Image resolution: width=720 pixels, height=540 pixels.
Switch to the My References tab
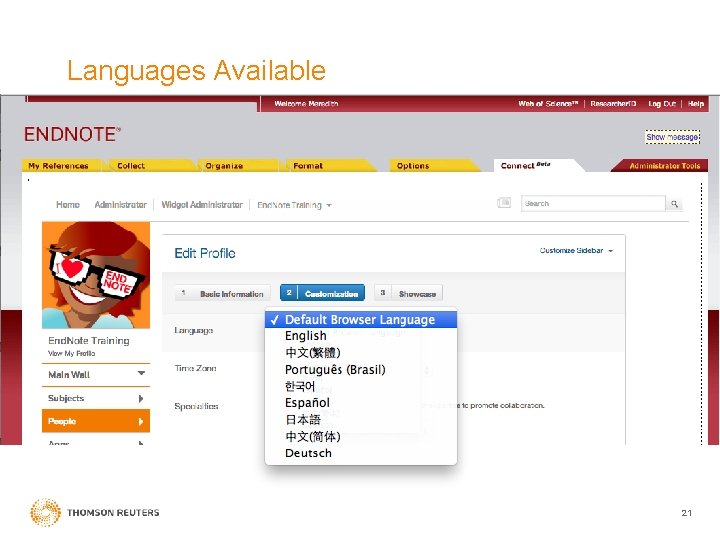(61, 165)
